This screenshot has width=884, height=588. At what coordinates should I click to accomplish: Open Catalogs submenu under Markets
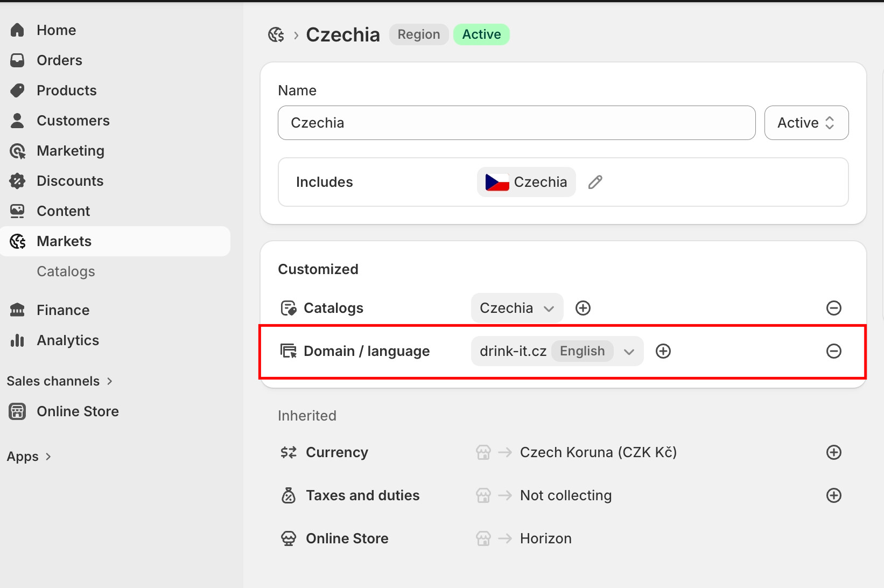66,271
